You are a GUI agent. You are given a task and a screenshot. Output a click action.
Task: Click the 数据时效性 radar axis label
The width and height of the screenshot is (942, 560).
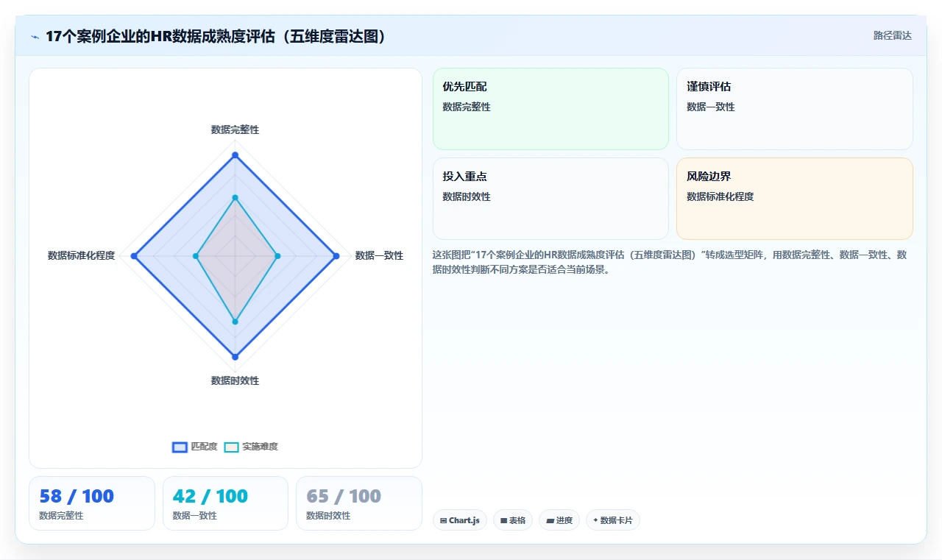(x=235, y=380)
